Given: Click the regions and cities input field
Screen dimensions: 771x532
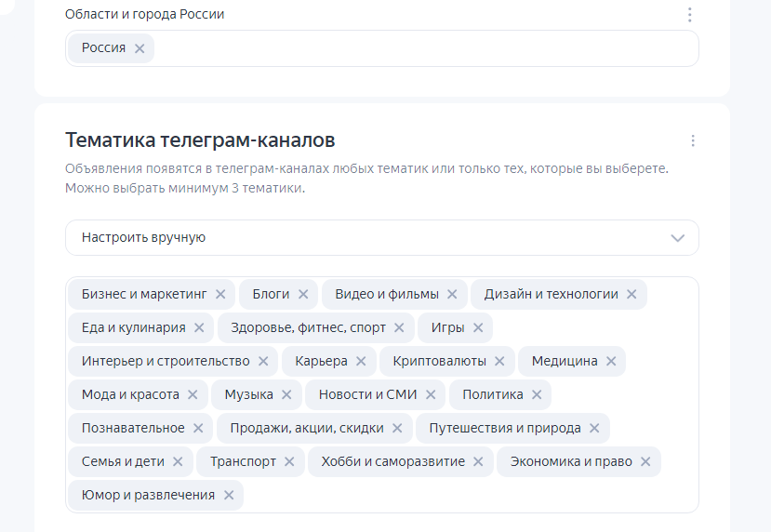Looking at the screenshot, I should click(x=419, y=48).
